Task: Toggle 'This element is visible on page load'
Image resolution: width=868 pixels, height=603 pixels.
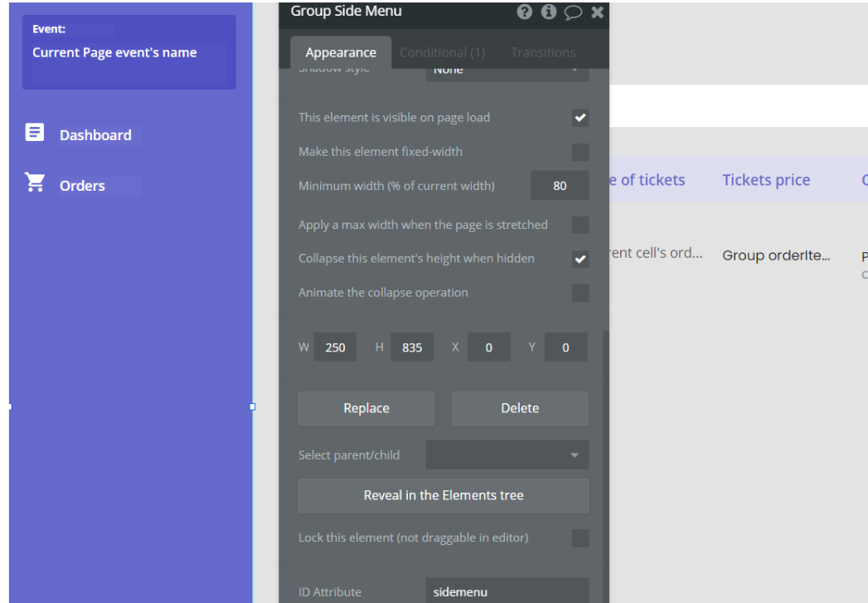Action: tap(580, 118)
